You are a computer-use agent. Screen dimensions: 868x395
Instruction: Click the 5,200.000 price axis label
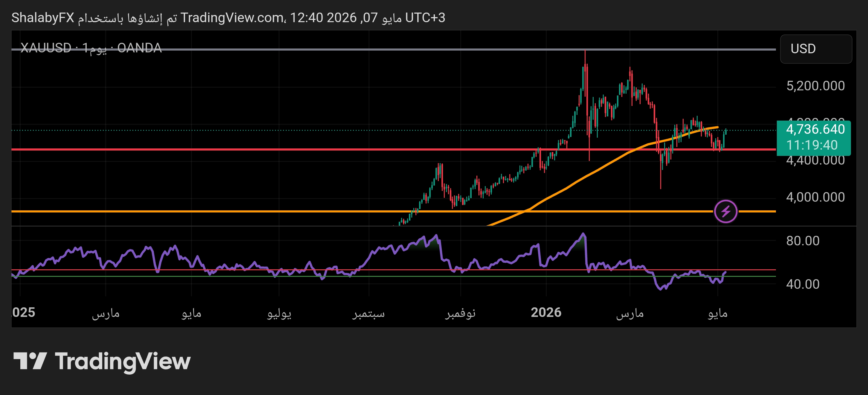coord(815,86)
